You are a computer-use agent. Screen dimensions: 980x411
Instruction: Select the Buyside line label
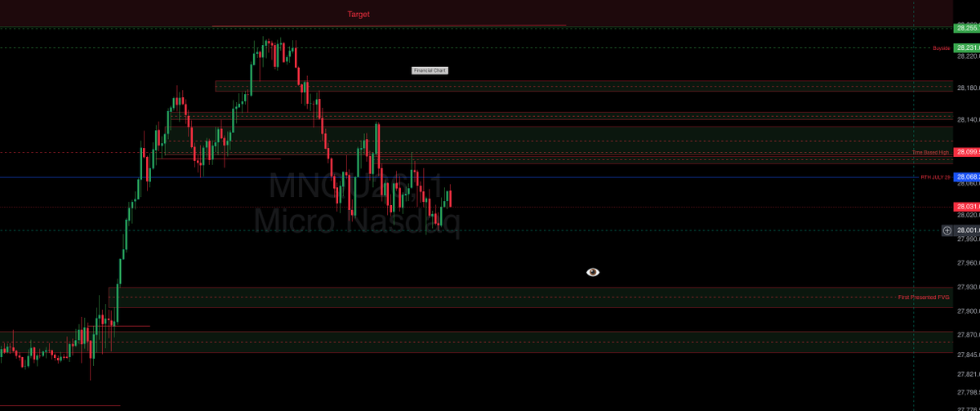coord(942,48)
